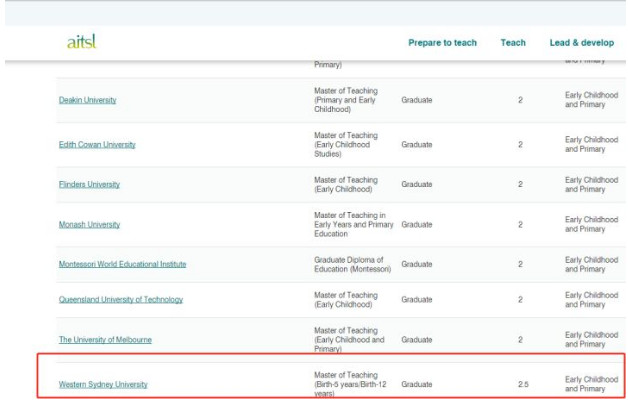Open The University of Melbourne link
The width and height of the screenshot is (628, 407).
coord(105,340)
